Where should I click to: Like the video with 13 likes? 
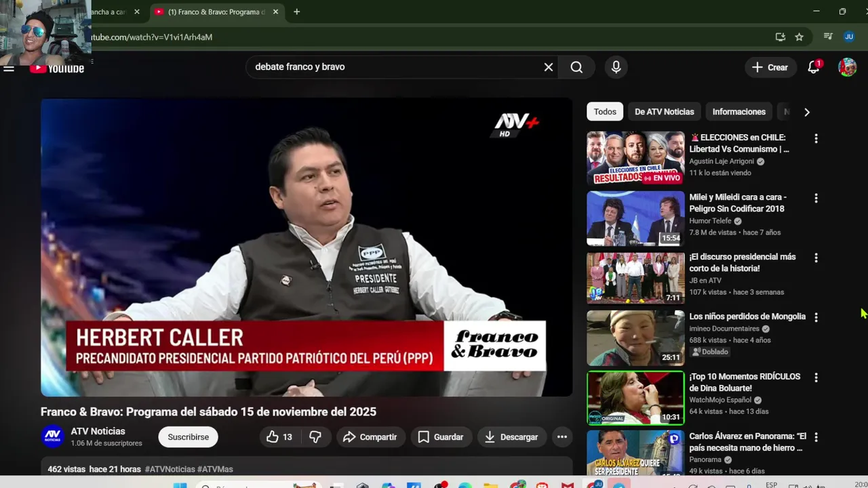pyautogui.click(x=279, y=437)
